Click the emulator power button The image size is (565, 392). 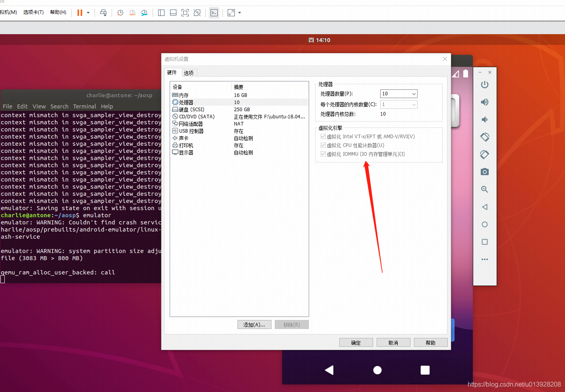(485, 85)
